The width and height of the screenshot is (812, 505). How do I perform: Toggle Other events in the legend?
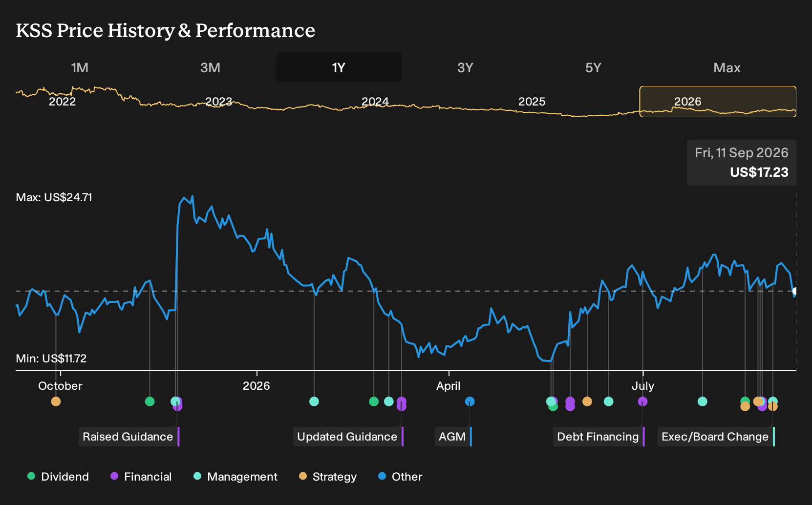(400, 476)
